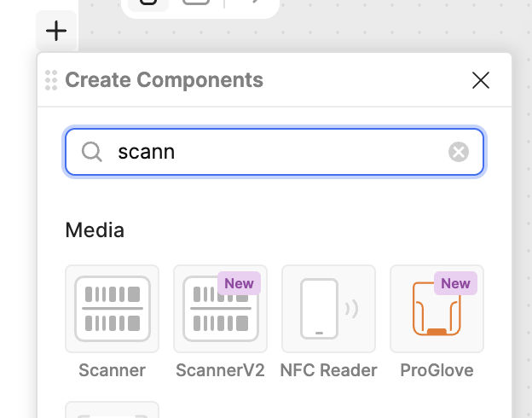Image resolution: width=532 pixels, height=418 pixels.
Task: Click the "ProGlove" text label
Action: click(x=437, y=370)
